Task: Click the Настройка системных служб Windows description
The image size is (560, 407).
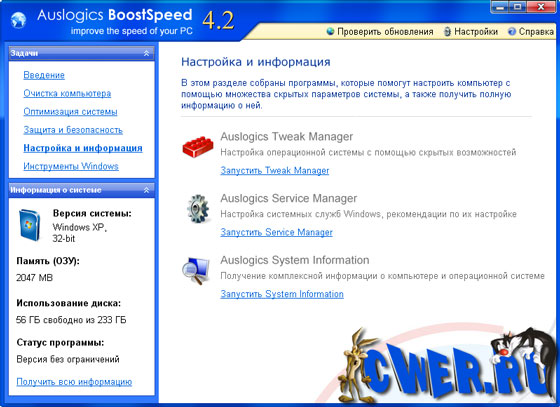Action: click(368, 214)
